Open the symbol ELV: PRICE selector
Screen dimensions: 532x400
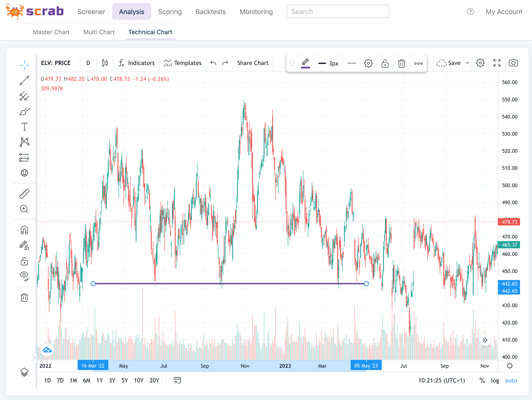56,63
